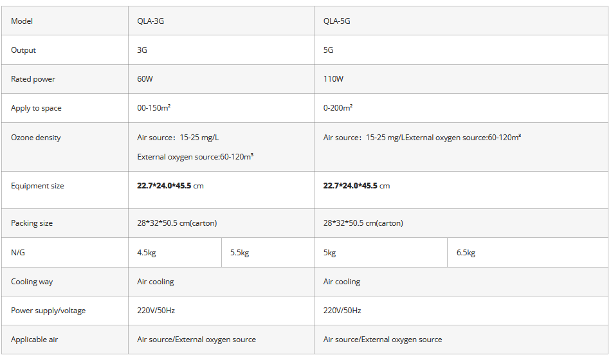Click the Ozone density row label
611x364 pixels.
pyautogui.click(x=36, y=138)
